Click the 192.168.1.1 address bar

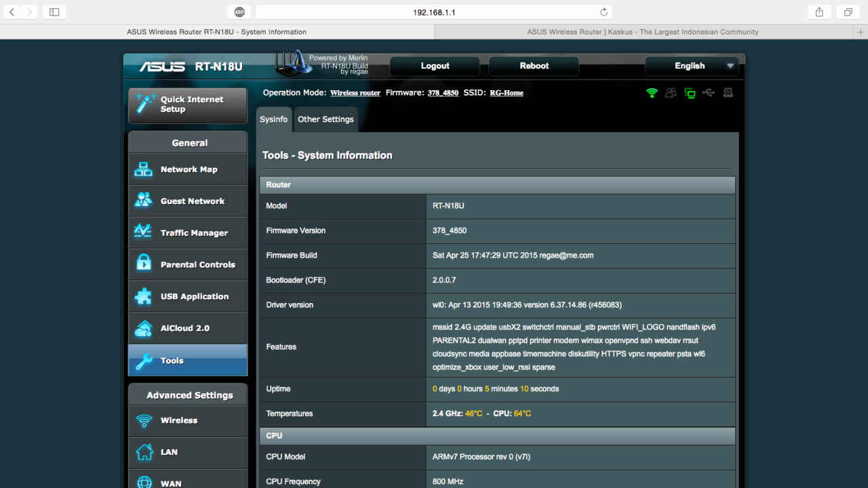(434, 12)
